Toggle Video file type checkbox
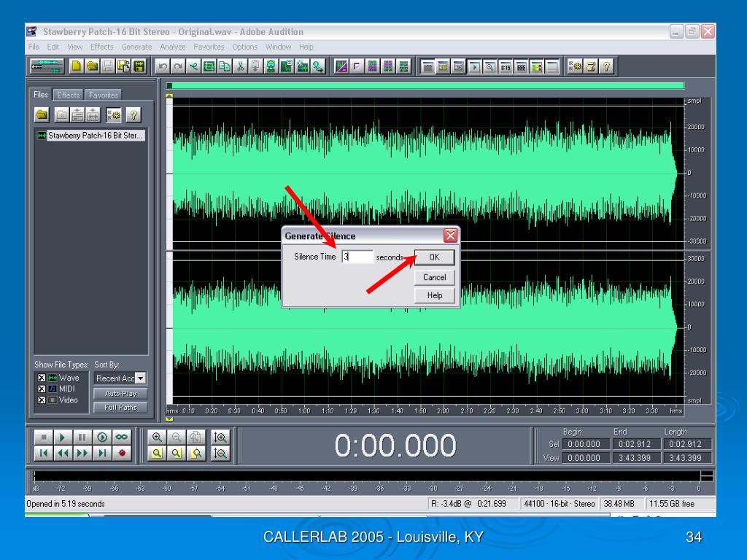This screenshot has height=560, width=747. [x=42, y=400]
